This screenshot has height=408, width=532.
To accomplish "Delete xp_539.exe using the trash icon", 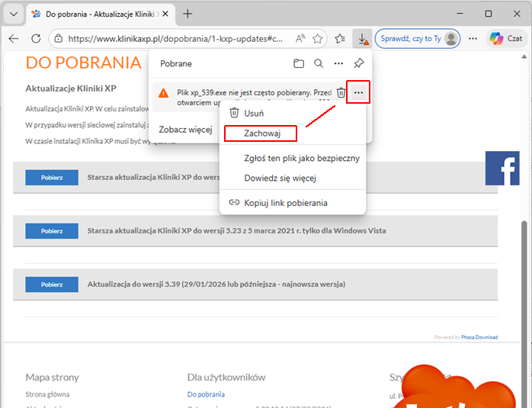I will 341,92.
